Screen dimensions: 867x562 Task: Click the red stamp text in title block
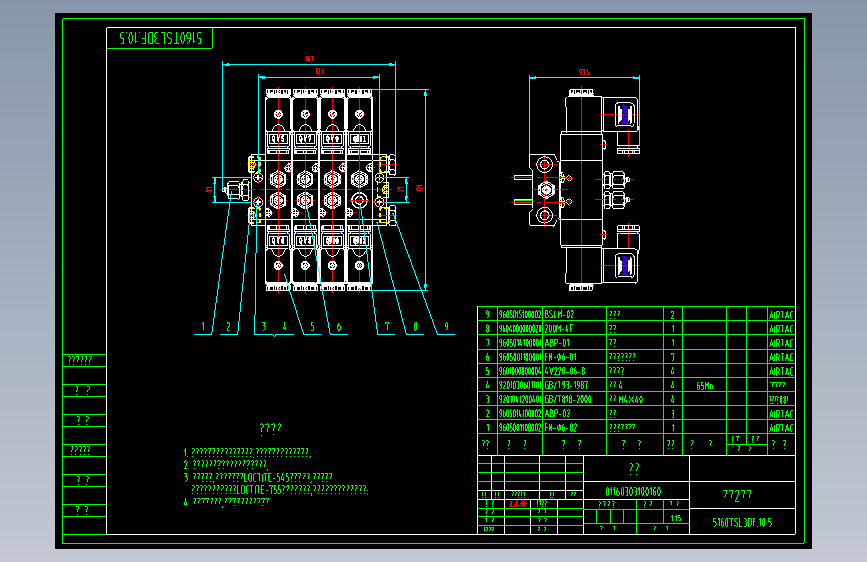tap(518, 504)
